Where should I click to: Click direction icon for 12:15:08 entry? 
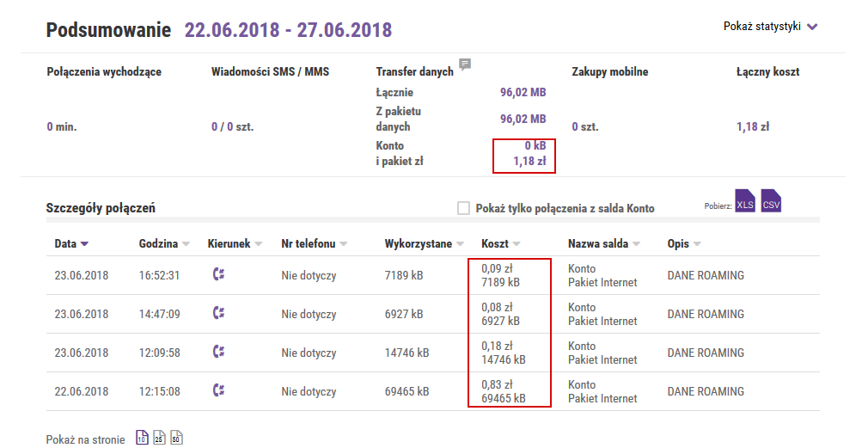click(x=218, y=390)
